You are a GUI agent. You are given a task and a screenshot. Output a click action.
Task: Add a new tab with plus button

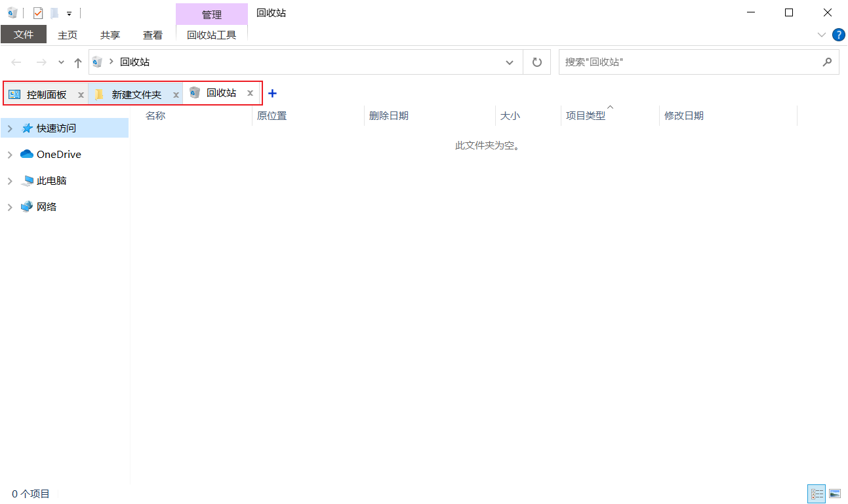(273, 94)
